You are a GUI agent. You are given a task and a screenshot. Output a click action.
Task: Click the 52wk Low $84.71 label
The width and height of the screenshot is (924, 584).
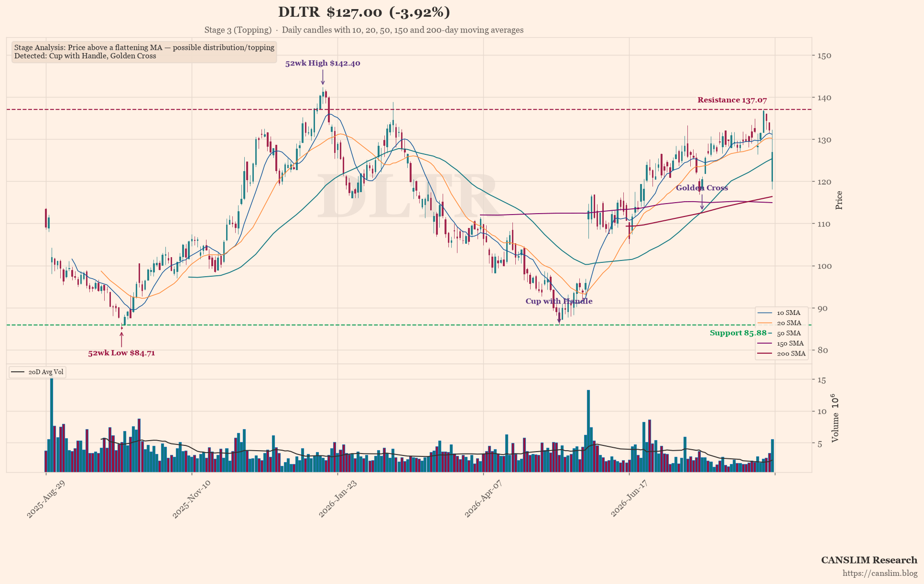coord(121,353)
